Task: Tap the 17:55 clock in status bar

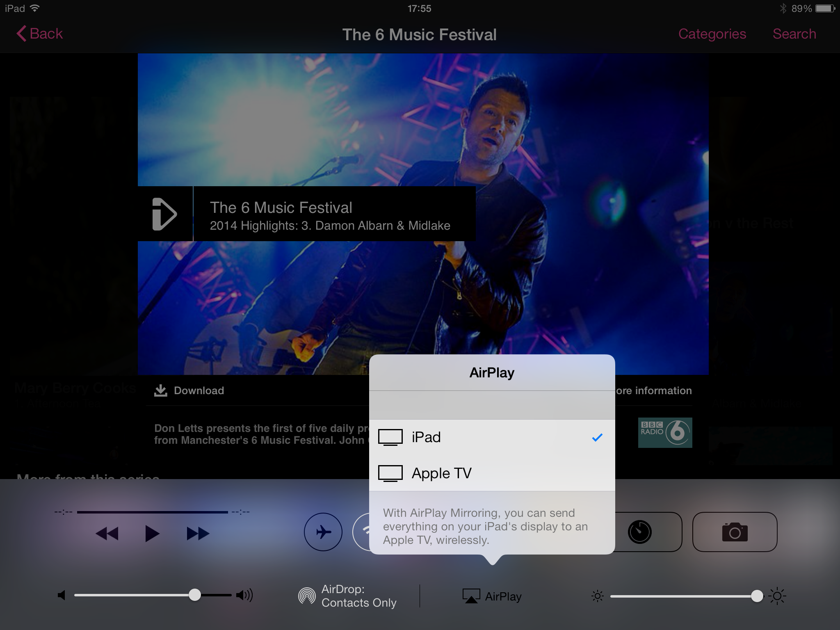Action: 419,8
